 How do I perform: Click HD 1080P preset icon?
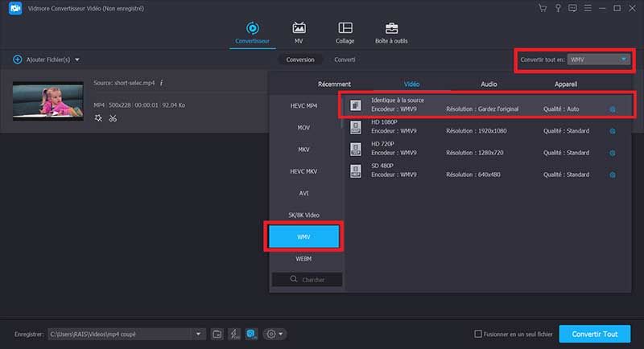pyautogui.click(x=356, y=127)
